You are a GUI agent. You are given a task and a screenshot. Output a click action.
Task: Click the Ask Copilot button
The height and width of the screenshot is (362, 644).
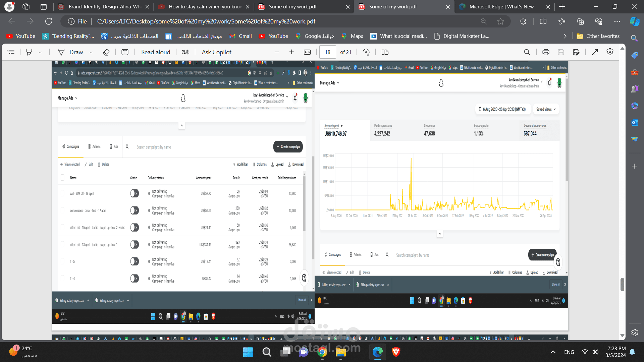click(x=216, y=52)
